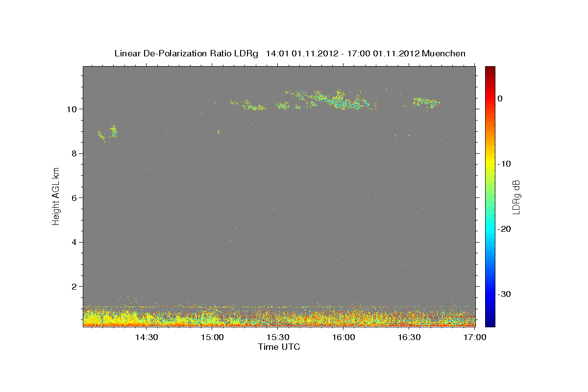Click the dark blue bottom of the colorbar
Viewport: 588px width, 392px height.
click(x=490, y=323)
